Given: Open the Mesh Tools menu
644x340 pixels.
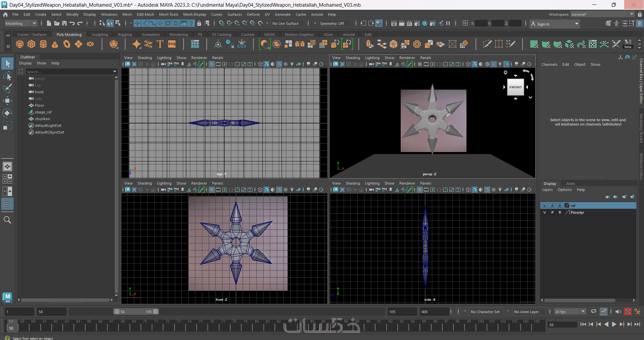Looking at the screenshot, I should (x=168, y=14).
